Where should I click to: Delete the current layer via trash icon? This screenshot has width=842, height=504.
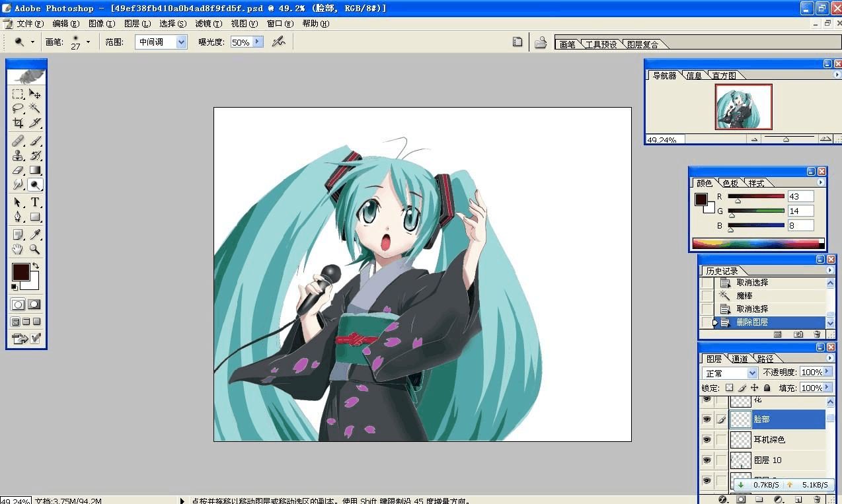(818, 499)
